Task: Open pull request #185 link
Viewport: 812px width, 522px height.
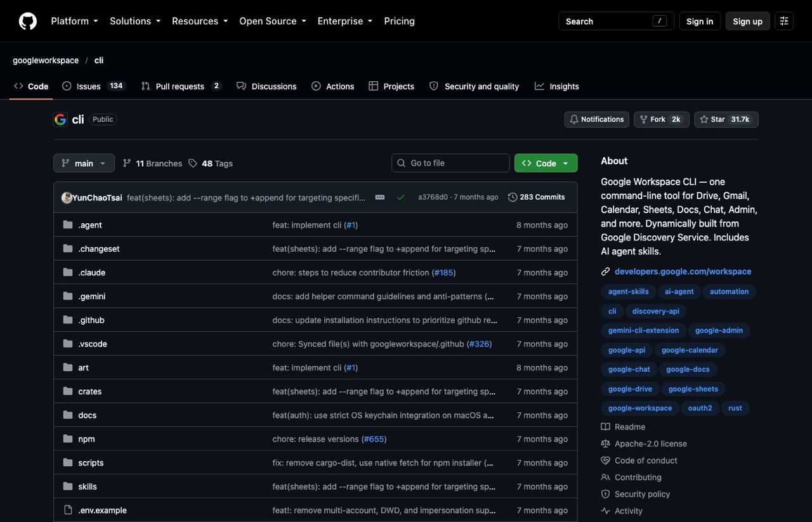Action: pos(443,272)
